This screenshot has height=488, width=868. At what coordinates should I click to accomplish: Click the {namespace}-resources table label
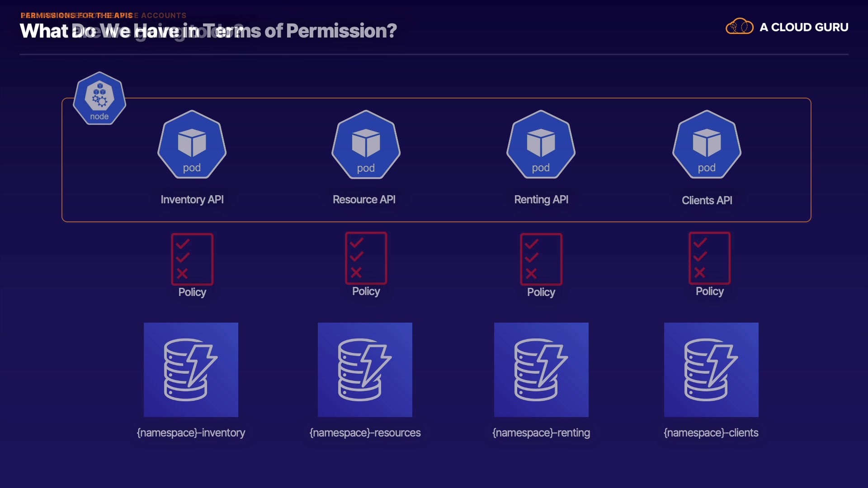(x=365, y=433)
